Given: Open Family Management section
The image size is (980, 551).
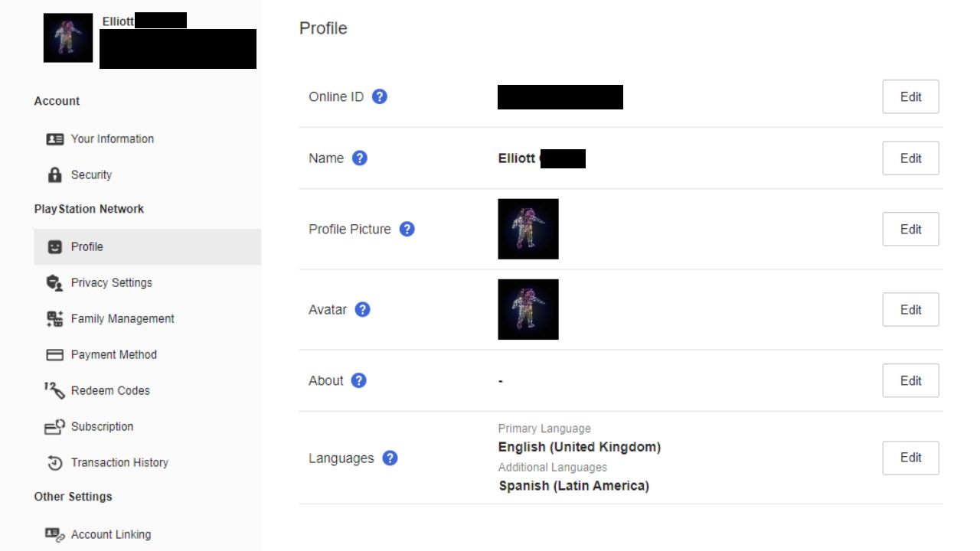Looking at the screenshot, I should pyautogui.click(x=122, y=319).
